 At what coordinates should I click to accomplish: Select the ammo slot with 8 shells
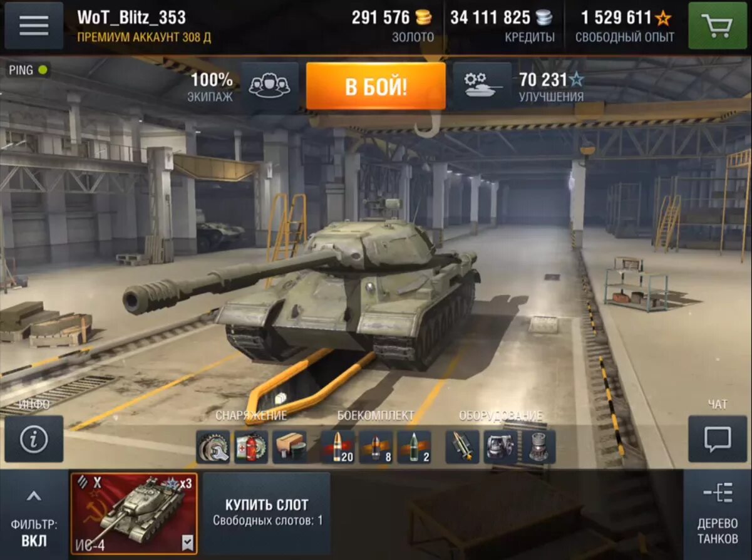click(x=376, y=447)
